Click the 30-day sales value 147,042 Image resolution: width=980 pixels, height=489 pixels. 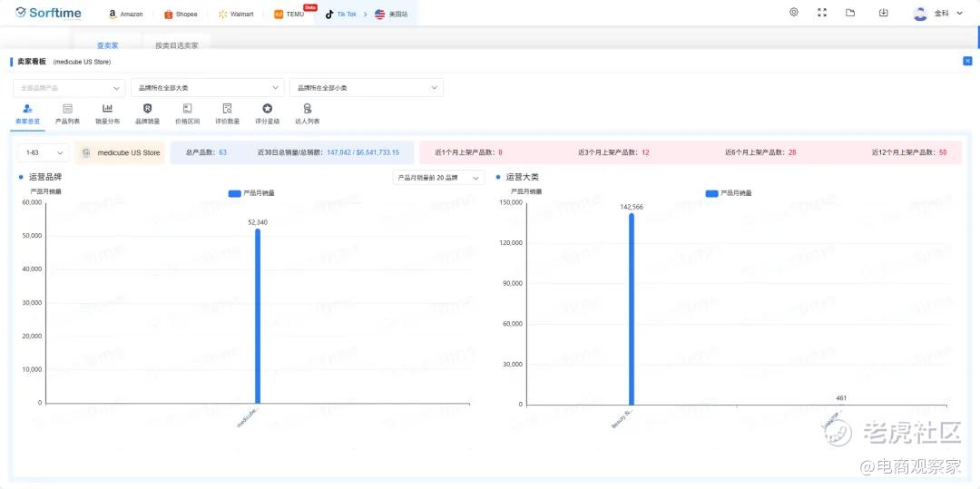click(x=339, y=152)
